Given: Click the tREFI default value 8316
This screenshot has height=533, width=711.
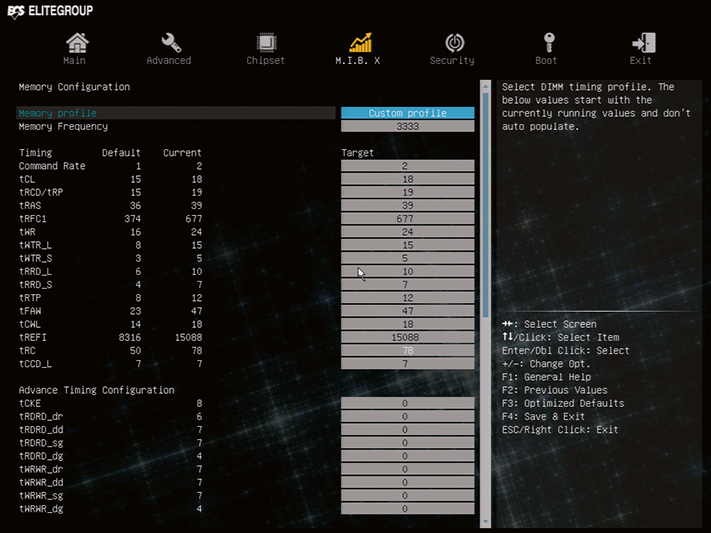Looking at the screenshot, I should 129,337.
